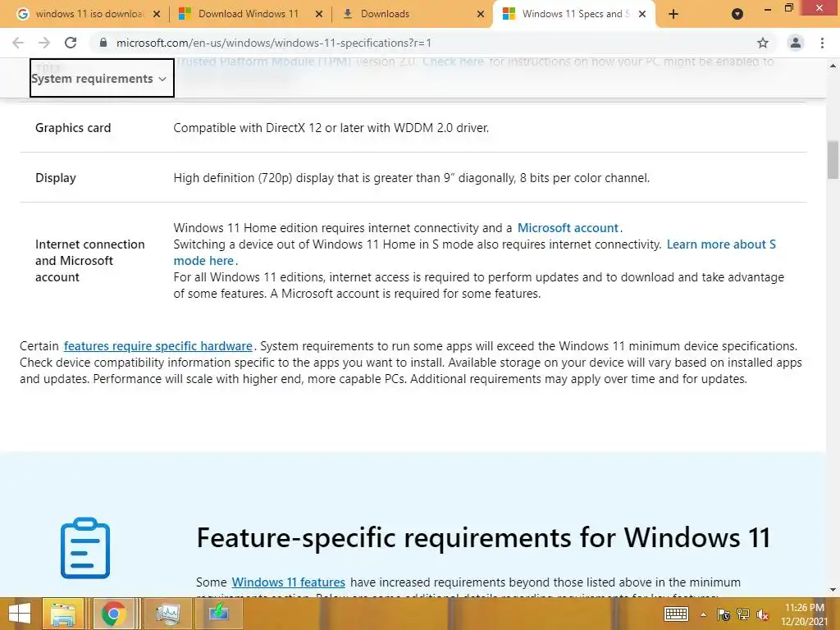Click the 'Graphics card' row label

click(73, 128)
